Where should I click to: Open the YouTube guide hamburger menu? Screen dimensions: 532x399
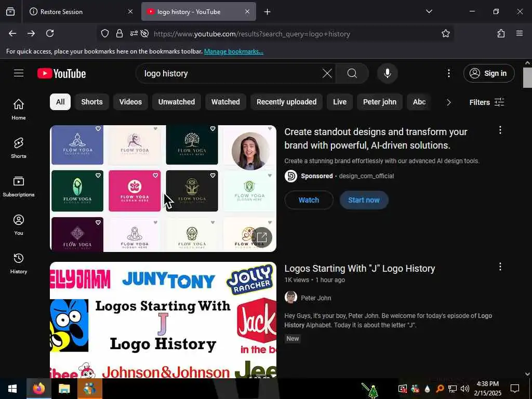pos(19,73)
